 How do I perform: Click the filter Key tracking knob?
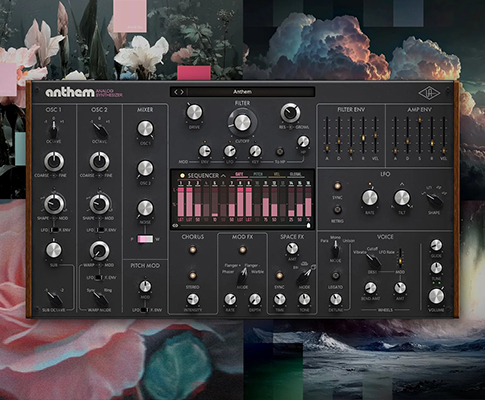coord(255,151)
